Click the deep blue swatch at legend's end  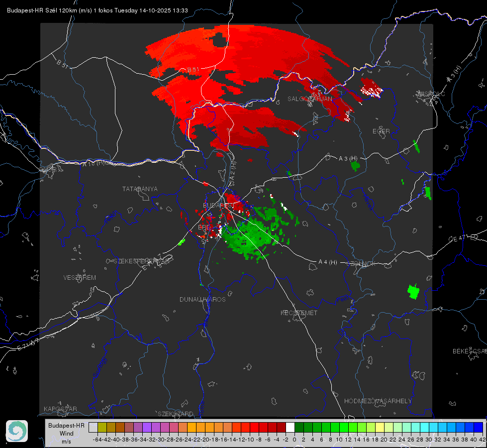(479, 428)
